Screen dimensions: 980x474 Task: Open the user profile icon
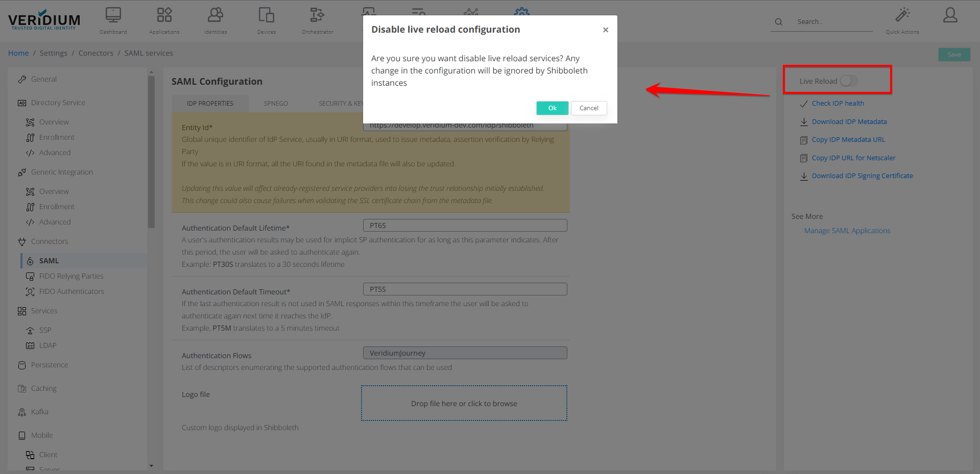coord(950,15)
